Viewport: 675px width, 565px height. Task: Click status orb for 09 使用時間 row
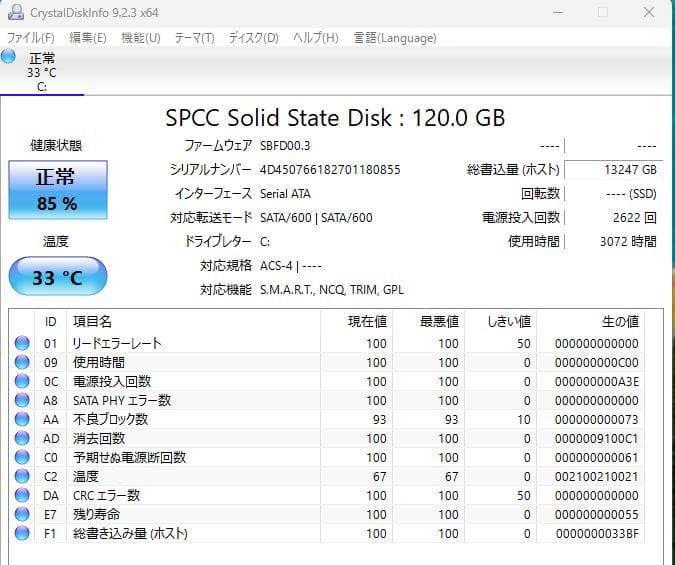click(22, 362)
